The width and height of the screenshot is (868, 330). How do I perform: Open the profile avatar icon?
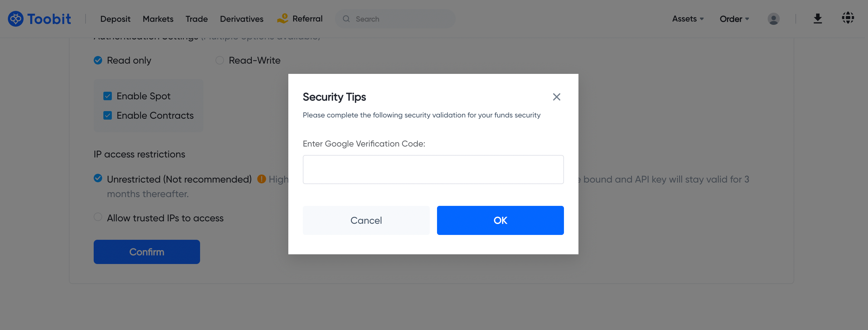(x=774, y=19)
